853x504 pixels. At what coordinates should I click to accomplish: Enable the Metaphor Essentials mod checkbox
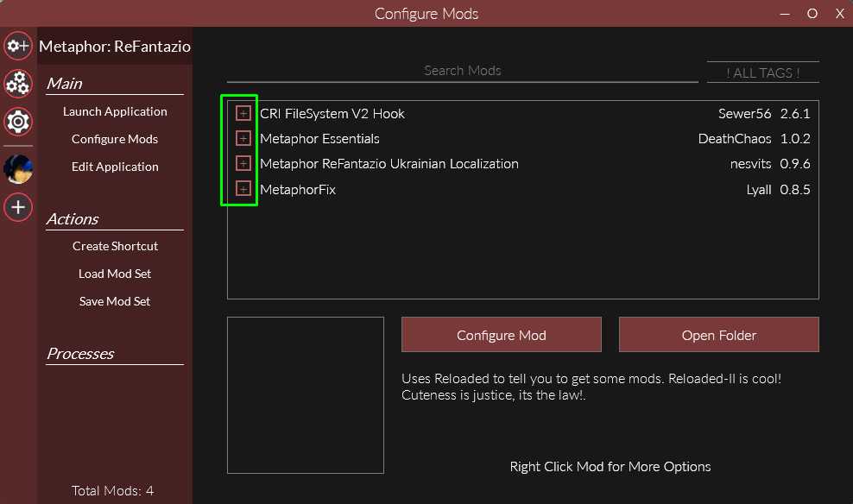243,138
